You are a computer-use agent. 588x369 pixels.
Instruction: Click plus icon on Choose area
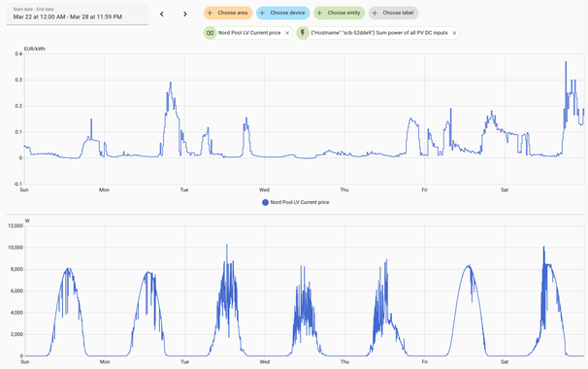[x=210, y=13]
